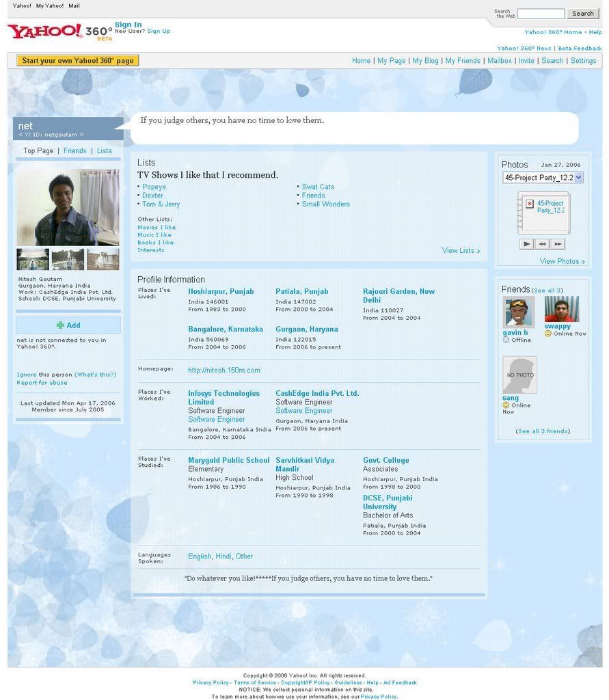
Task: Click the Hindi language link
Action: [x=224, y=556]
